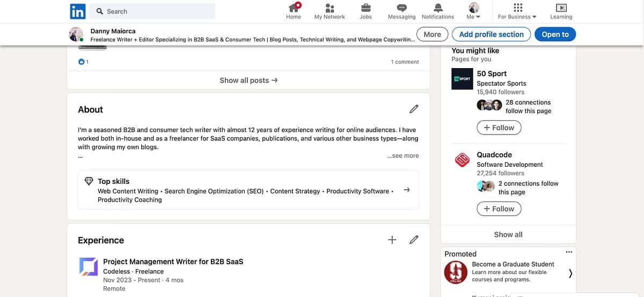Image resolution: width=644 pixels, height=297 pixels.
Task: Click the Codeless · Freelance text
Action: 133,271
